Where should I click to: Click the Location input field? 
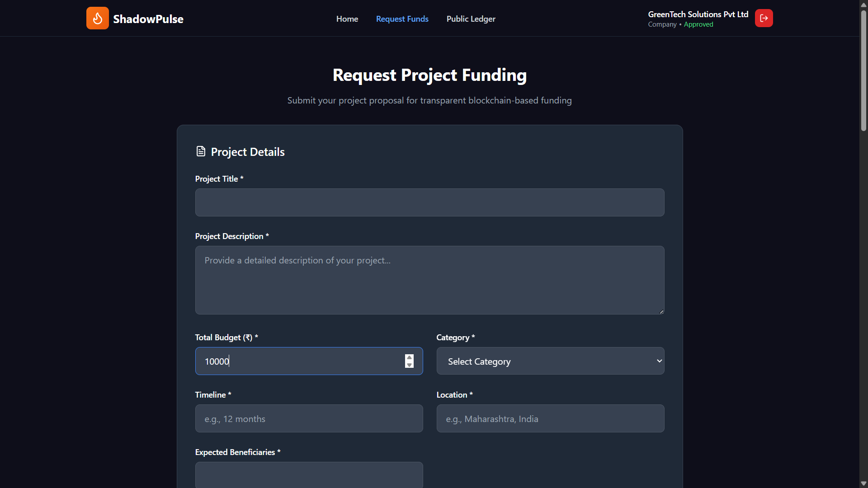pyautogui.click(x=550, y=418)
